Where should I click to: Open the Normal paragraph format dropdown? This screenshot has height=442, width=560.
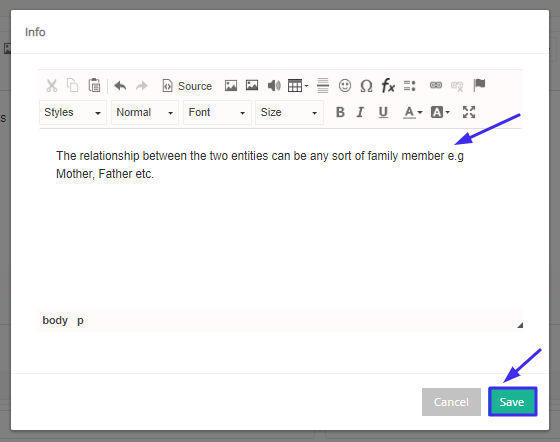(x=145, y=112)
